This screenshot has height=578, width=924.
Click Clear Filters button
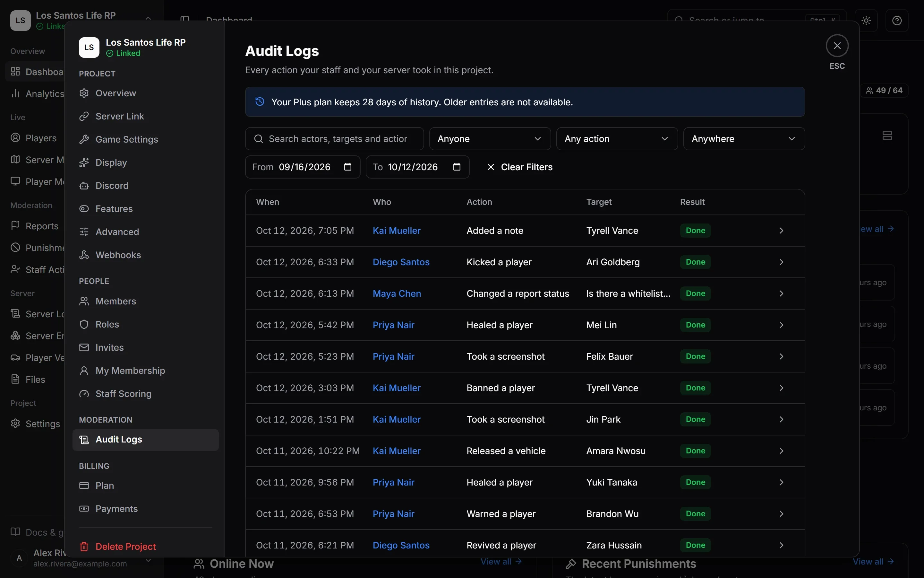point(519,167)
